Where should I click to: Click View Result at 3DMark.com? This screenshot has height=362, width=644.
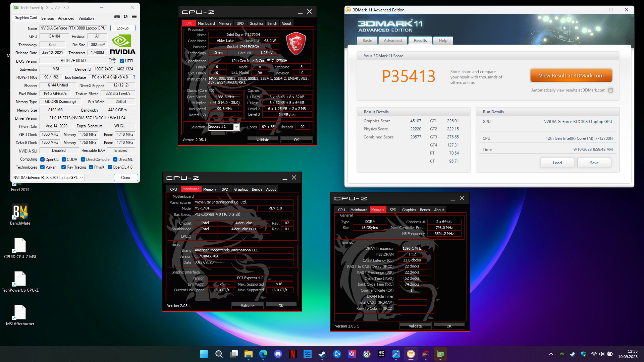click(571, 76)
